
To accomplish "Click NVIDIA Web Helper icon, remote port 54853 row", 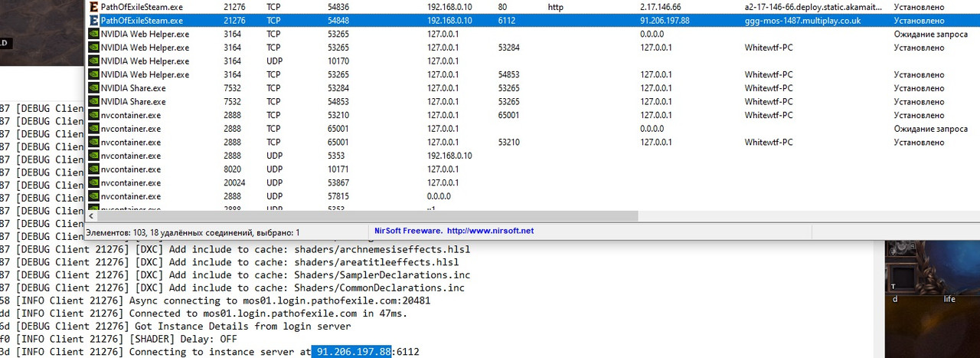I will [93, 74].
